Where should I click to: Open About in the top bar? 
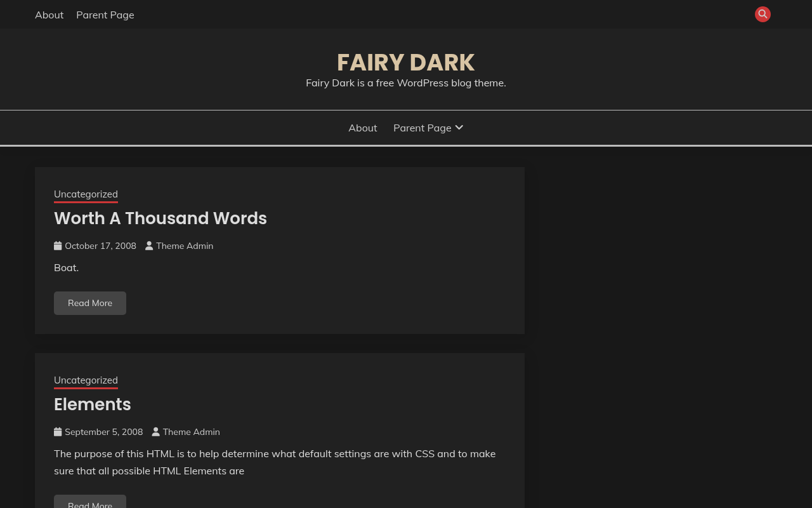point(49,15)
